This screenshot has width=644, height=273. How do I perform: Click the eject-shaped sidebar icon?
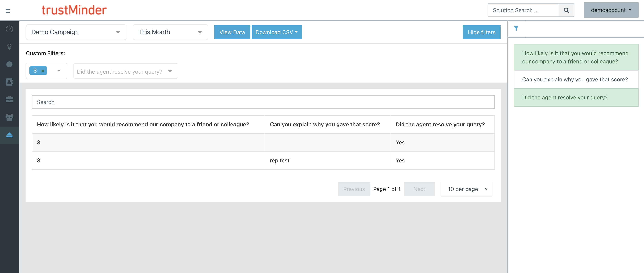pyautogui.click(x=9, y=135)
